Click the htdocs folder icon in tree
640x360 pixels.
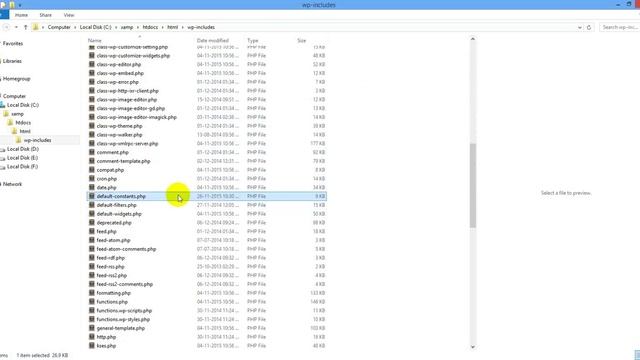tap(10, 122)
